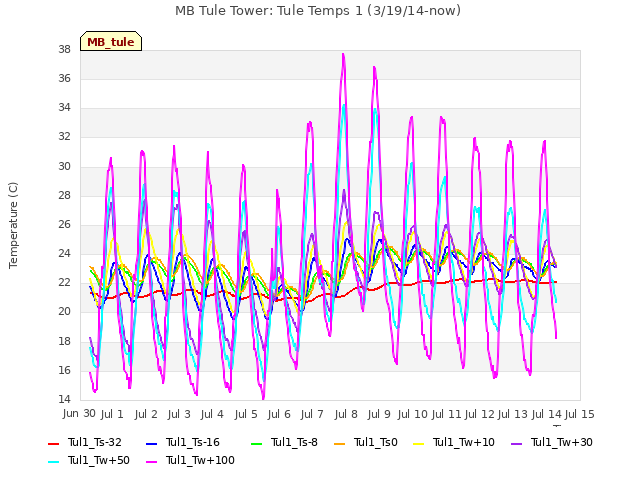This screenshot has width=640, height=480.
Task: Click the Jul 12 x-axis tick label
Action: pos(480,414)
